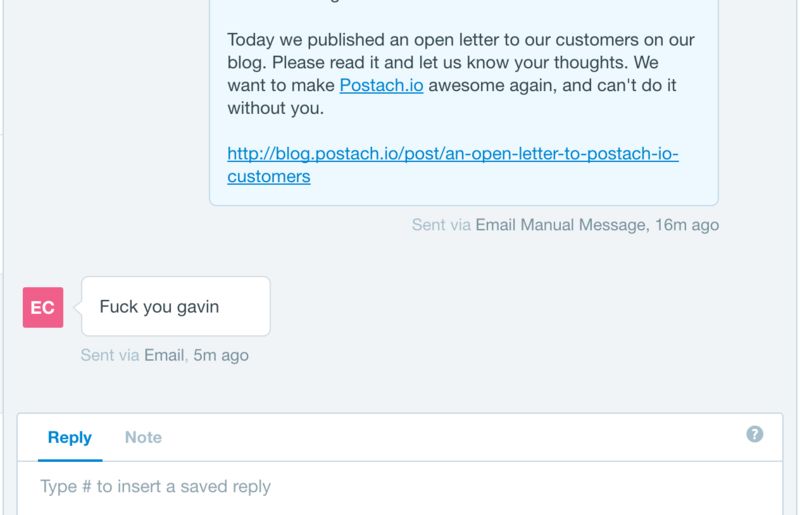Open the blog.postach.io open letter URL

tap(453, 154)
